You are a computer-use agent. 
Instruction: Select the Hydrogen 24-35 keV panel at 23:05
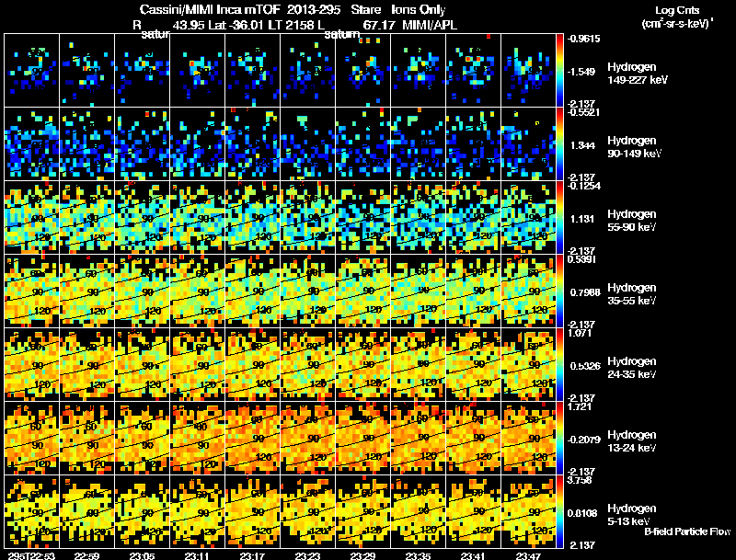point(143,364)
